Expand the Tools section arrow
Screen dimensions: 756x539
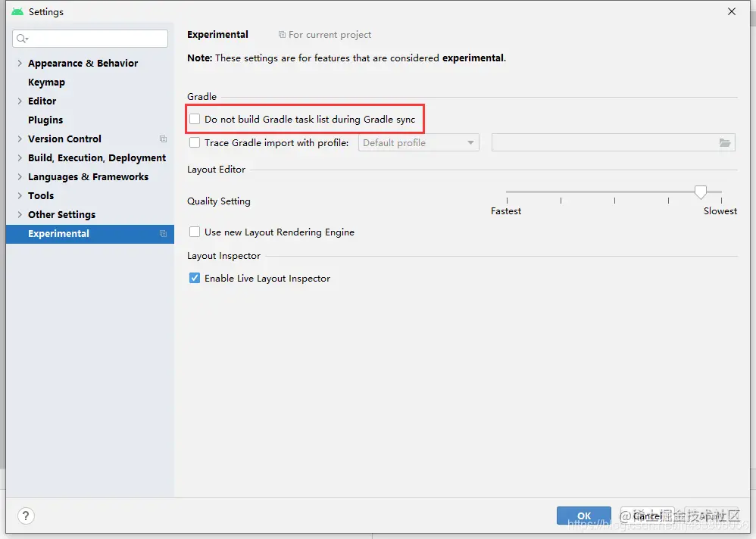(x=20, y=195)
